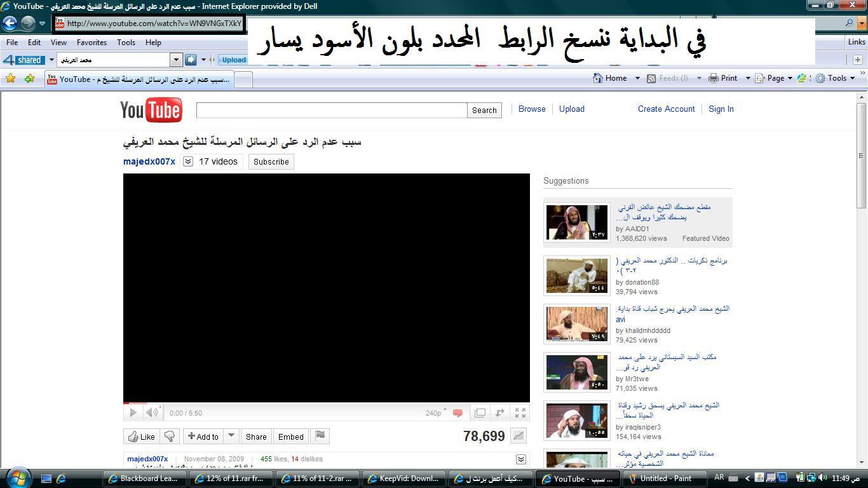Click the YouTube Search button
This screenshot has width=868, height=488.
click(484, 110)
